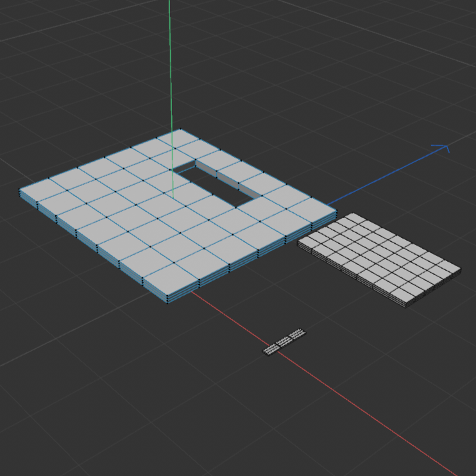Select the medium unselected tiled slab

pos(378,257)
